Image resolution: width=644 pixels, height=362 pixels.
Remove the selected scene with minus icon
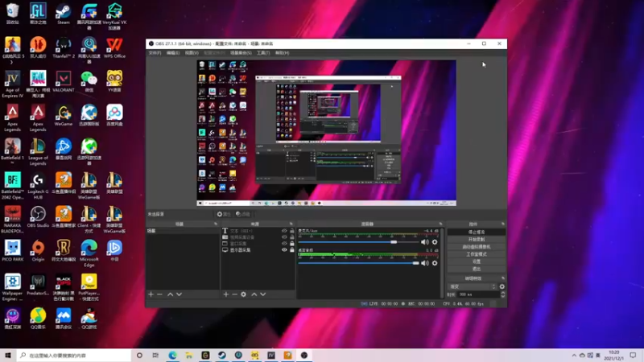tap(159, 294)
